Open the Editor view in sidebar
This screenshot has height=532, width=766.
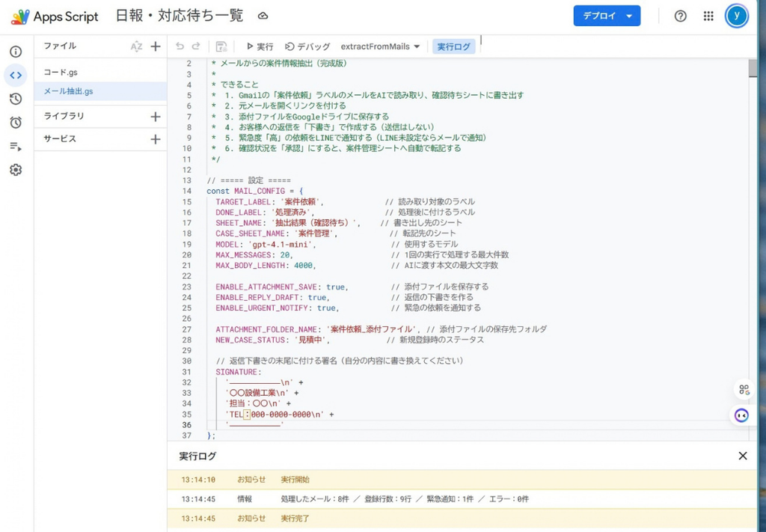16,76
